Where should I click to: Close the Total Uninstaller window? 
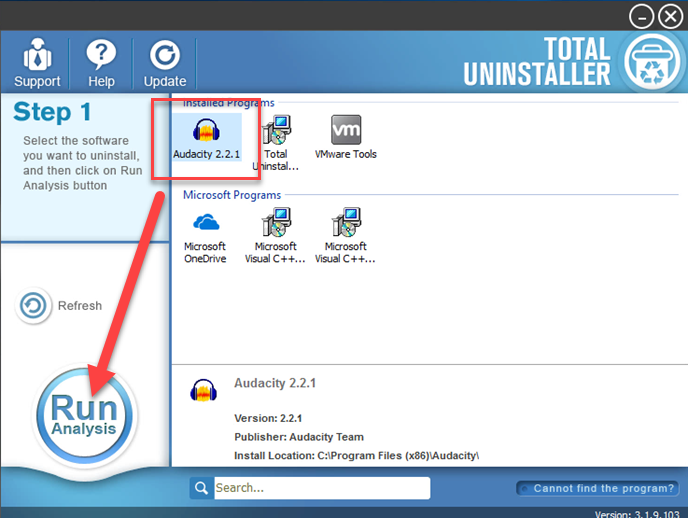coord(670,17)
